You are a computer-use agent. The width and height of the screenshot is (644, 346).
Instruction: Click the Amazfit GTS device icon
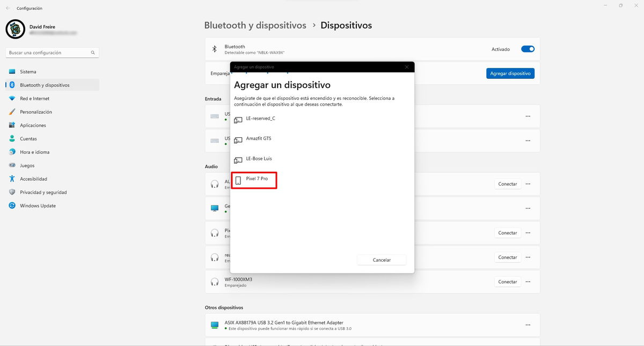coord(238,140)
